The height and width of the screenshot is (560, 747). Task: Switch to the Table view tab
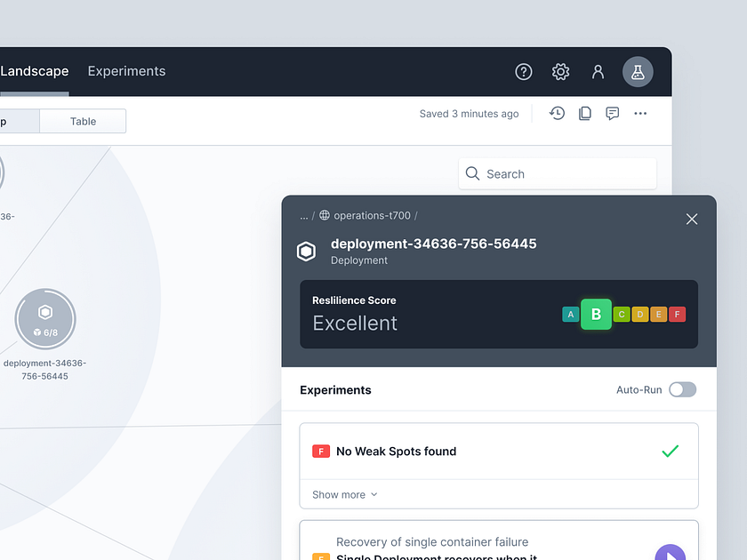(82, 120)
